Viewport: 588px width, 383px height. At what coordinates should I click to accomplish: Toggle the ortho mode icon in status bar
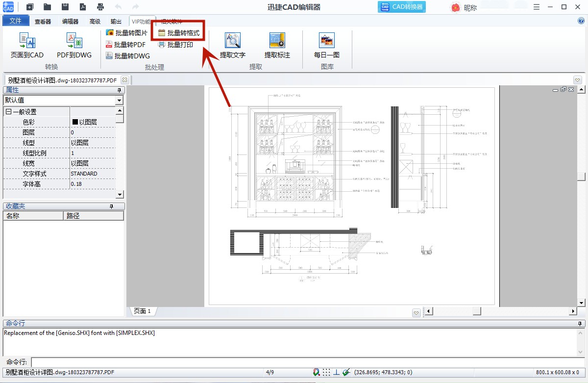[x=337, y=372]
